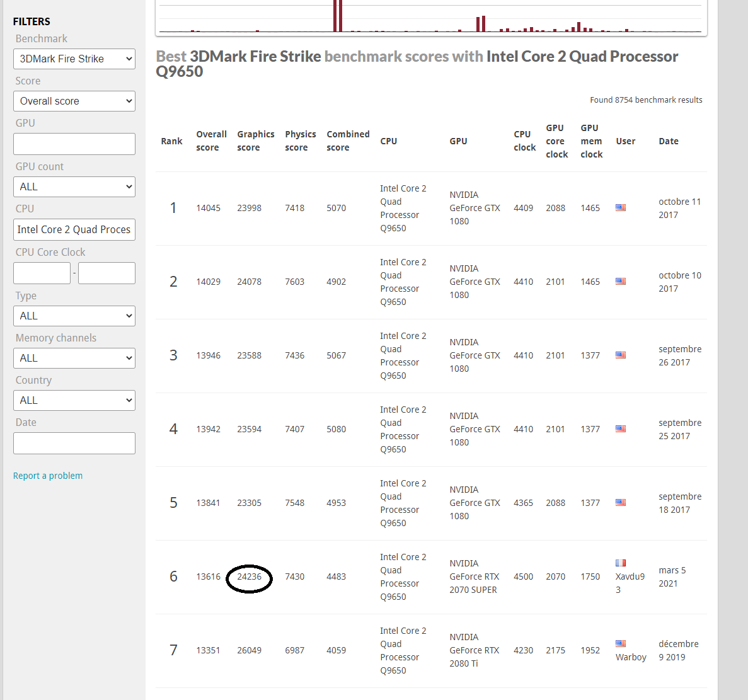
Task: Click the Date filter input field
Action: [74, 444]
